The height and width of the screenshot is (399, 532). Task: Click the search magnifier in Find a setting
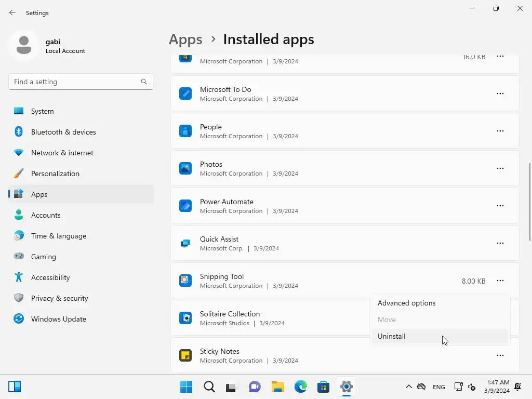[x=144, y=82]
